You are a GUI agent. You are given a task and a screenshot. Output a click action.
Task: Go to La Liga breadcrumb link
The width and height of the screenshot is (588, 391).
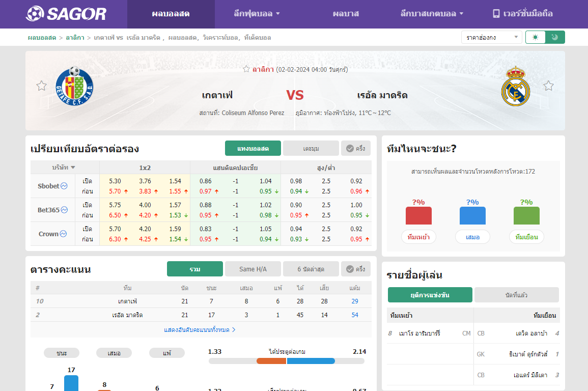point(75,38)
